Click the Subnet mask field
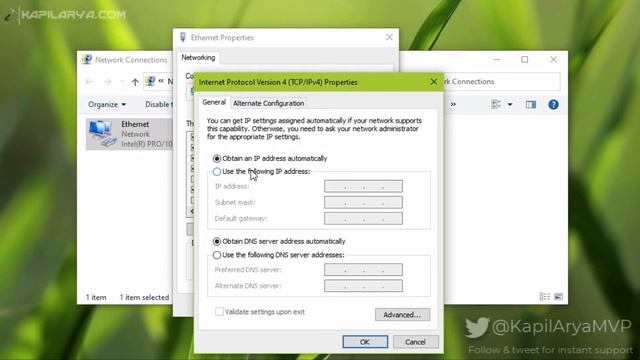This screenshot has width=640, height=360. pos(363,202)
